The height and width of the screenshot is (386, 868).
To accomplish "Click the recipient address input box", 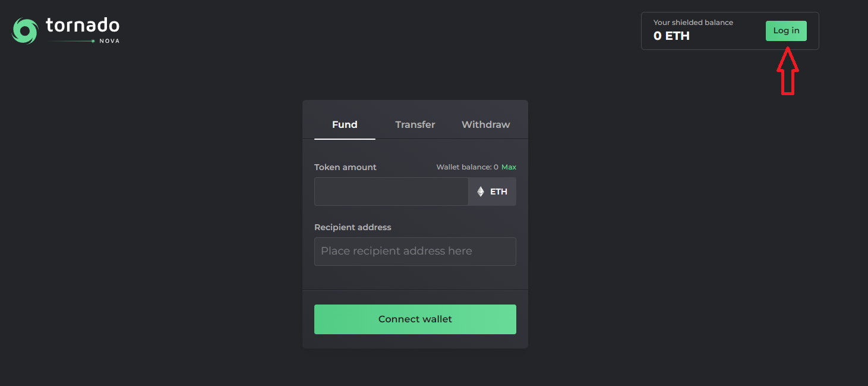I will (x=415, y=251).
